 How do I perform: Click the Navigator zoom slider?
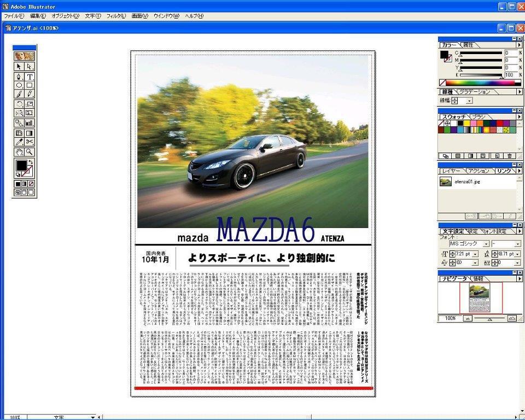(x=490, y=318)
